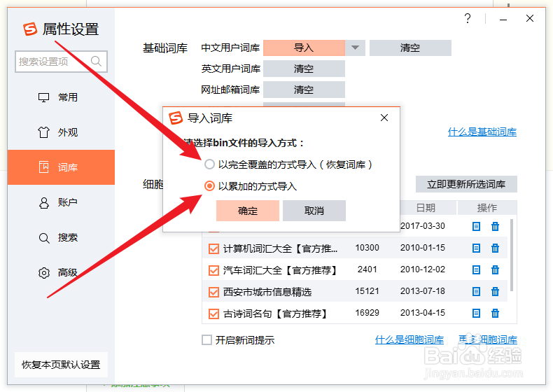Click the 2013-07-18 date cell
The image size is (553, 392).
pyautogui.click(x=423, y=291)
